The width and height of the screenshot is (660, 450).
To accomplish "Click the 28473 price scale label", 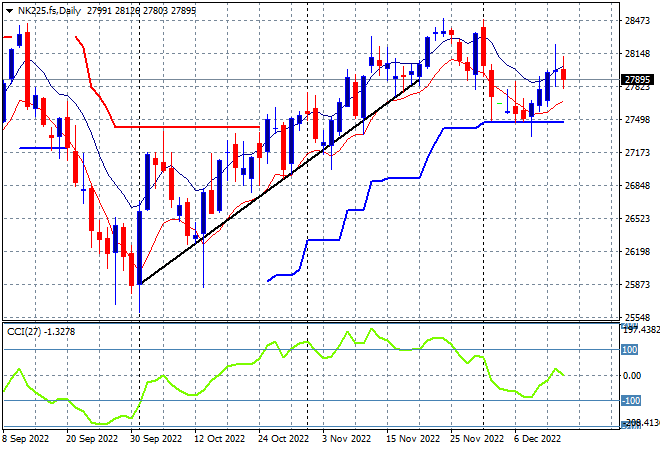I will pos(637,20).
